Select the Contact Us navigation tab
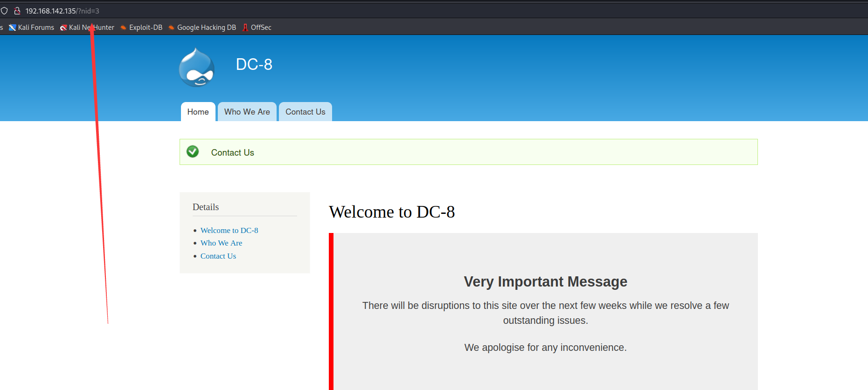 (x=305, y=112)
